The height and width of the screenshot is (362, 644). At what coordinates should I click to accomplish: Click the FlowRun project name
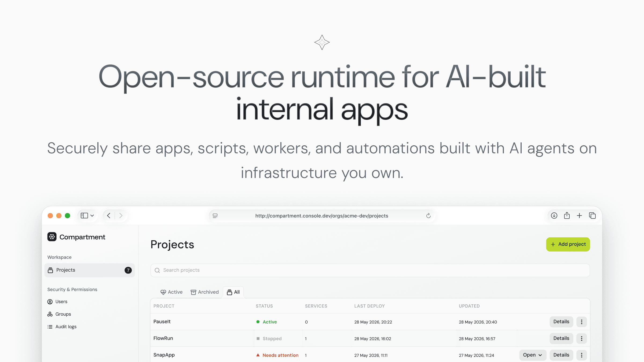163,338
